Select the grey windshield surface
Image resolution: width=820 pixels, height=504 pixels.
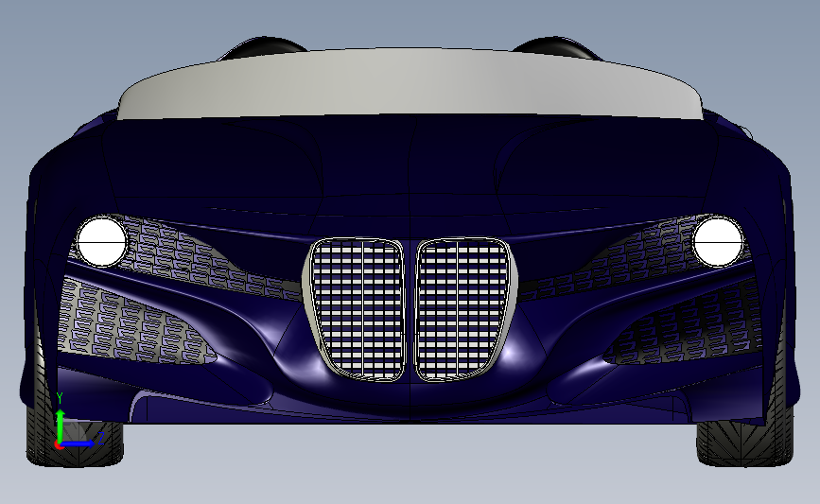tap(410, 83)
